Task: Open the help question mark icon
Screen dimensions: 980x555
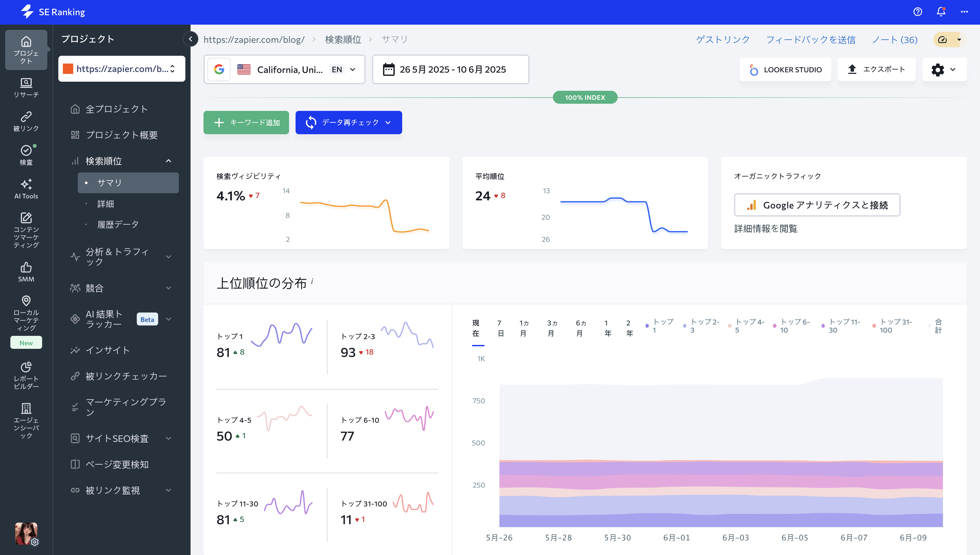Action: coord(917,12)
